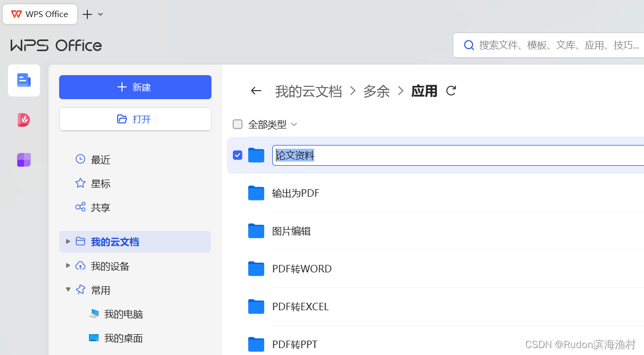644x355 pixels.
Task: Click the magnifier search icon
Action: [x=469, y=45]
